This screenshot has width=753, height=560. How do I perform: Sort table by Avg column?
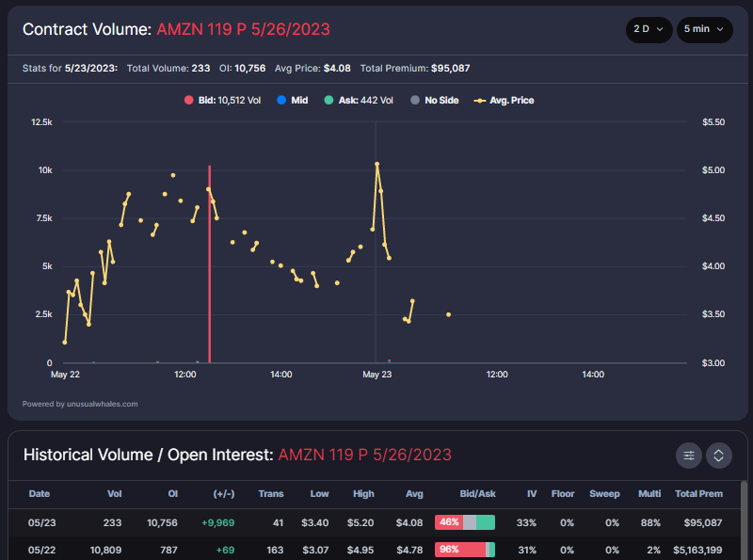click(x=414, y=494)
